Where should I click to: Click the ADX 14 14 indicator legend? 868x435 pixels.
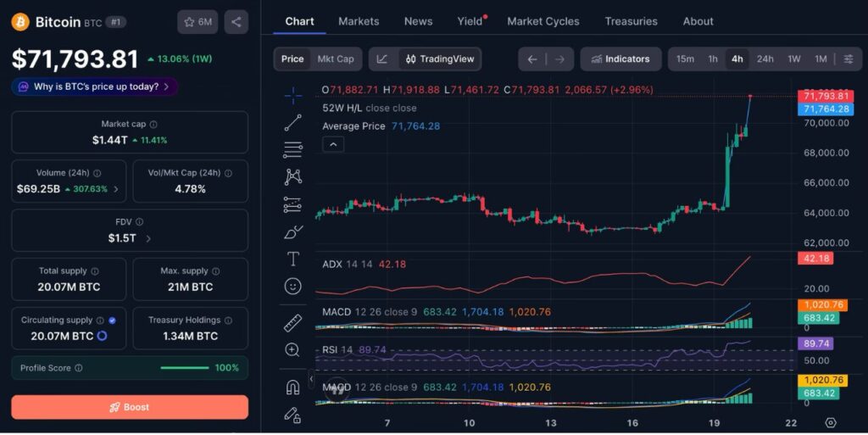click(364, 265)
